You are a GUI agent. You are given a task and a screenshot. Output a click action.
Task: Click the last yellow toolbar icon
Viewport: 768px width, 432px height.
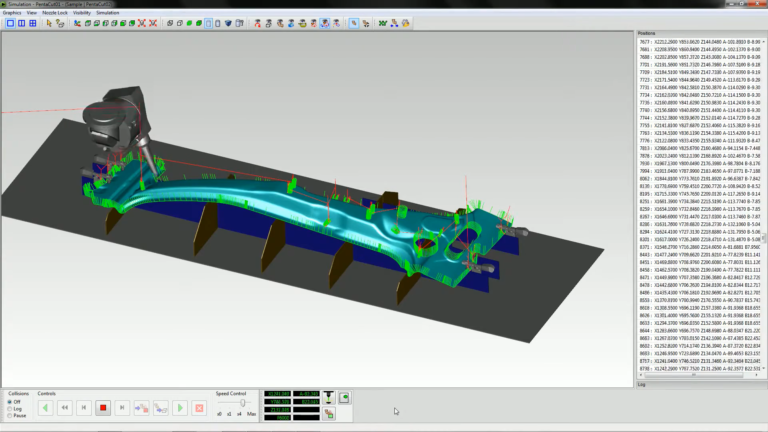[x=406, y=23]
